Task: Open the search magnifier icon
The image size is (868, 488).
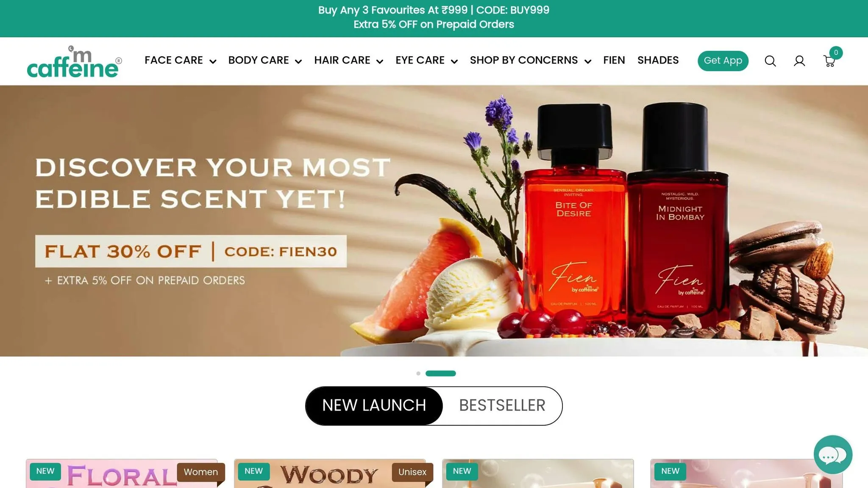Action: coord(770,61)
